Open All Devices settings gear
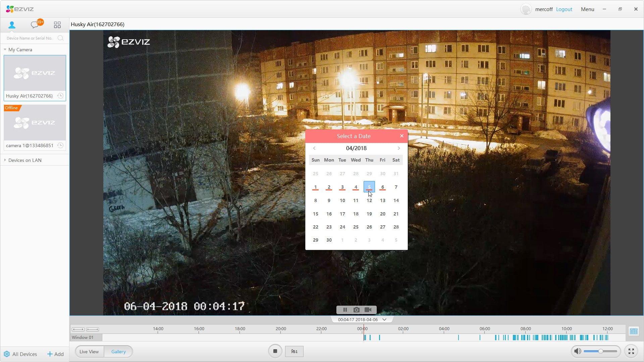The height and width of the screenshot is (362, 644). pos(7,354)
